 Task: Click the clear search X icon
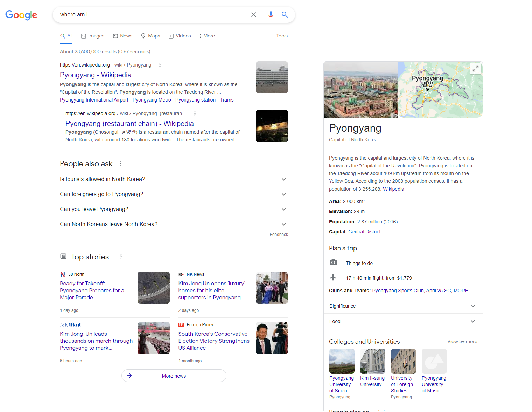[x=254, y=15]
